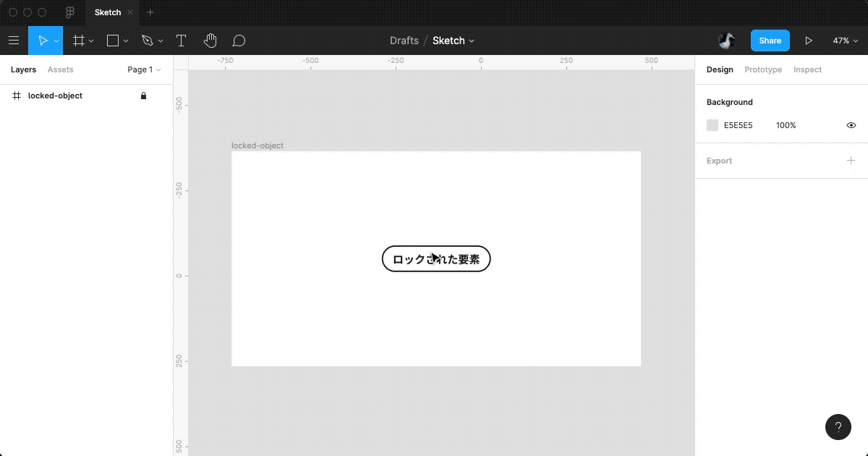This screenshot has height=456, width=868.
Task: Open the hamburger main menu
Action: pyautogui.click(x=14, y=41)
